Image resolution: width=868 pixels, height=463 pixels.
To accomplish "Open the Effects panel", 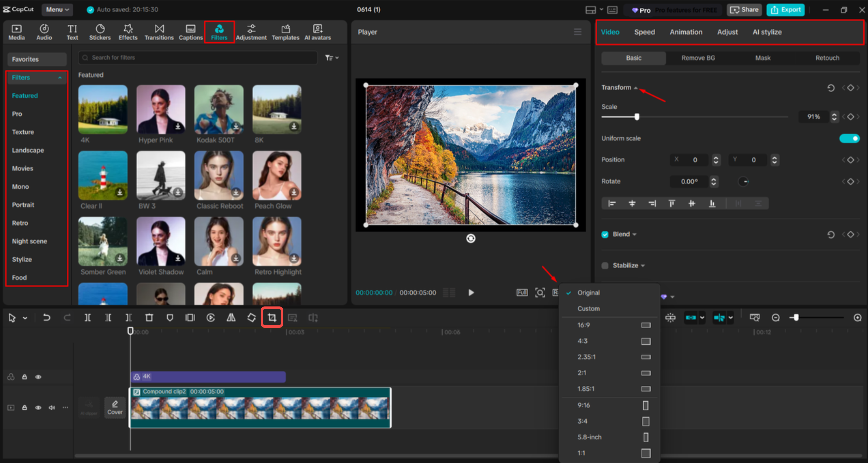I will click(x=128, y=32).
